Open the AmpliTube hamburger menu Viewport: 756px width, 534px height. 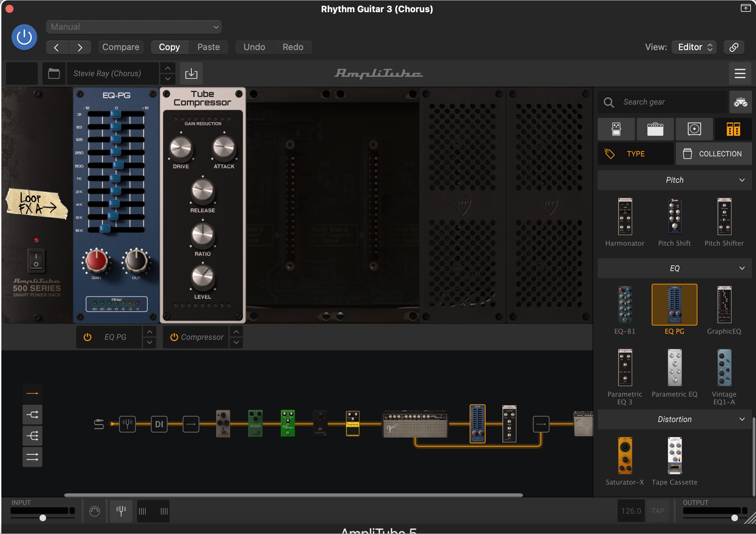(x=740, y=73)
